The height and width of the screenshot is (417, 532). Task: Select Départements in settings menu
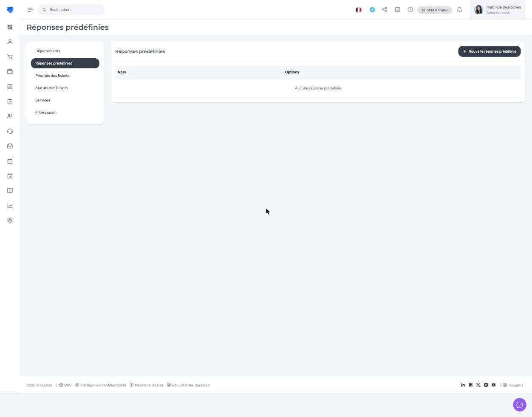pos(65,51)
